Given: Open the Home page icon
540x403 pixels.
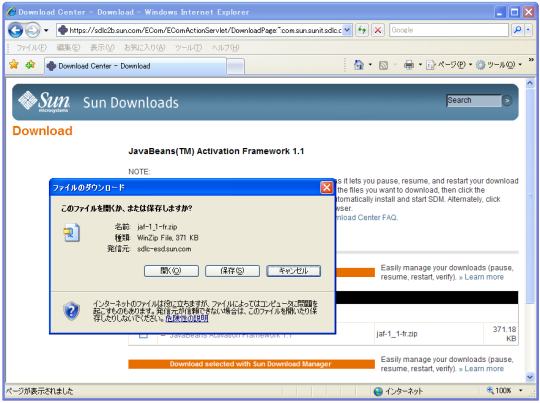Looking at the screenshot, I should pyautogui.click(x=359, y=65).
